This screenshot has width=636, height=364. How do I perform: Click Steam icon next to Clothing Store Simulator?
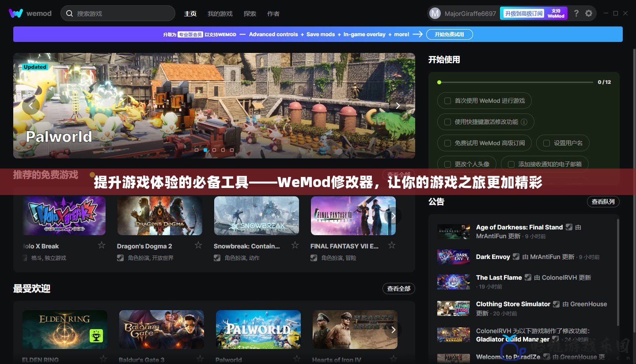point(556,304)
